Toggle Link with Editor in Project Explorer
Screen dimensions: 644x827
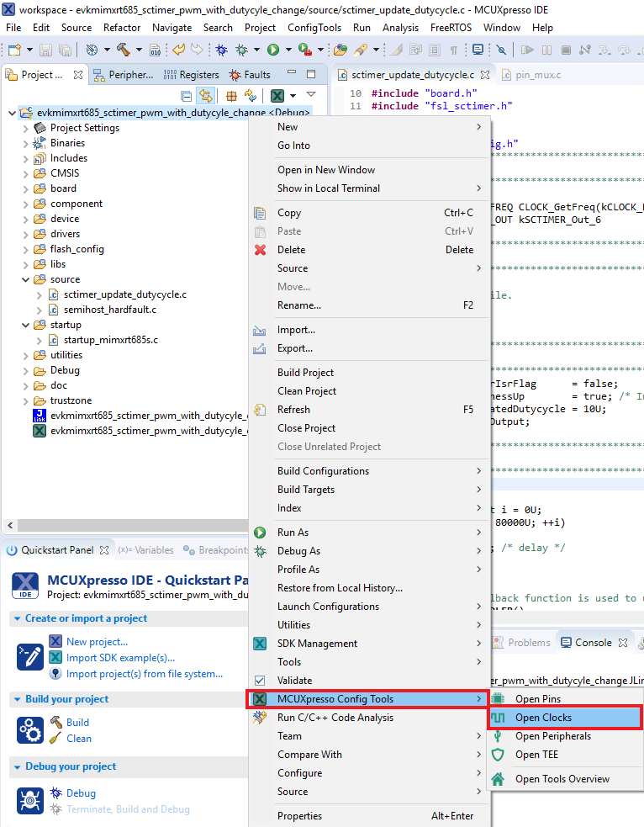pos(206,96)
